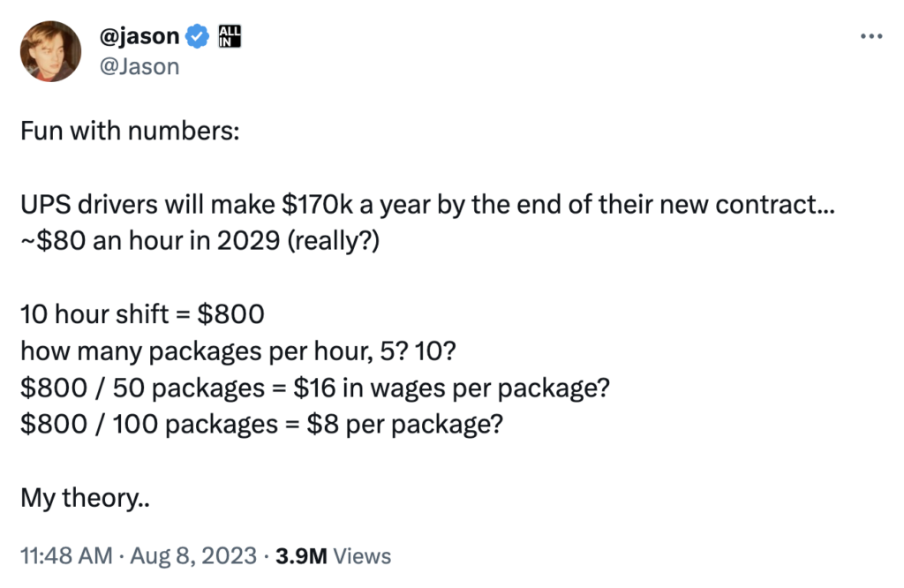Click the Aug 8, 2023 date
This screenshot has height=588, width=904.
tap(193, 556)
